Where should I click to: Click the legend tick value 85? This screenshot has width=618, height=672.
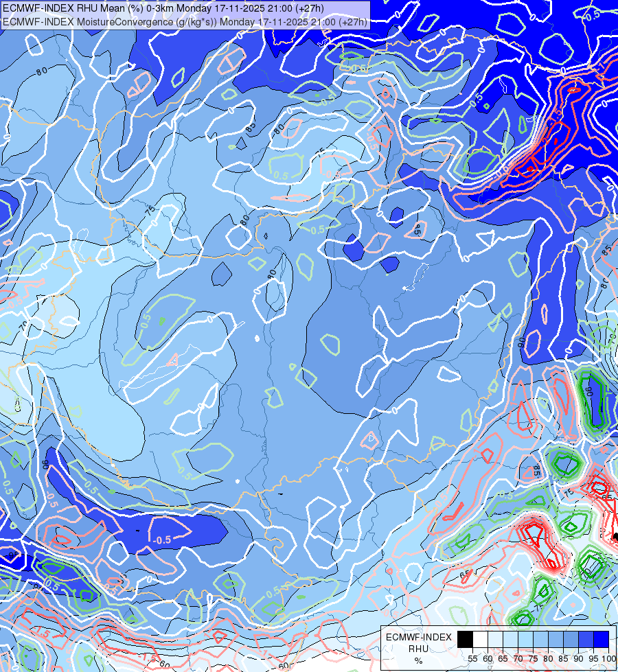click(563, 659)
